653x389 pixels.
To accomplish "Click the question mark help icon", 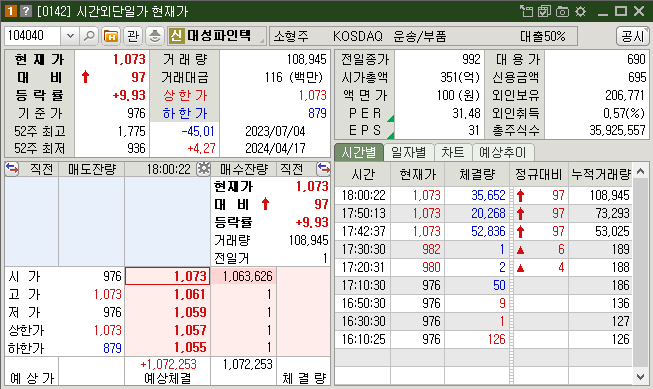I will pos(26,11).
